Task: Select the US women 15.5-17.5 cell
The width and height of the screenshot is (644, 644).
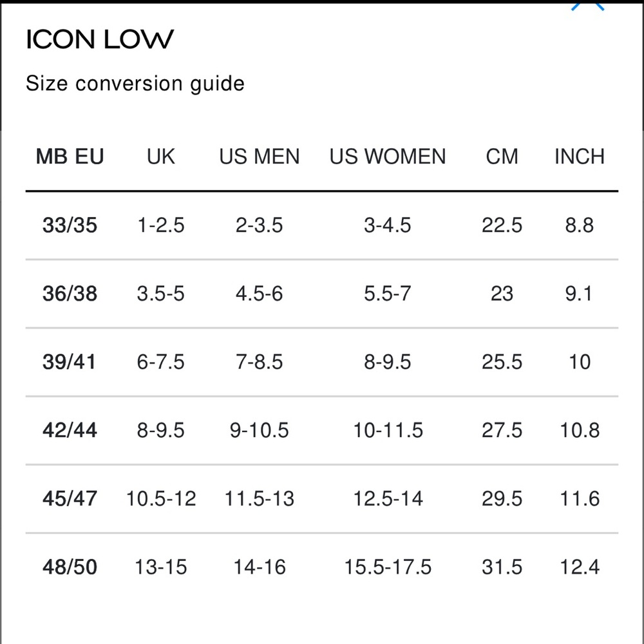Action: [388, 567]
